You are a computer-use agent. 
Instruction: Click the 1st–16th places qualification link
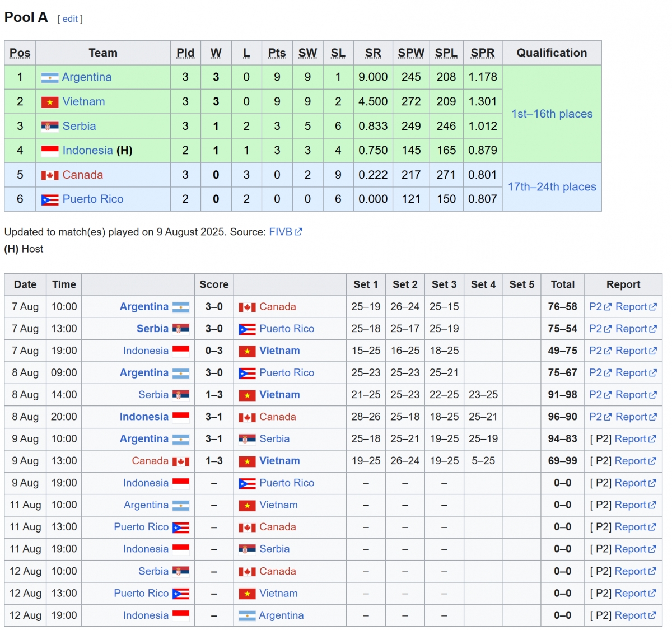tap(552, 114)
